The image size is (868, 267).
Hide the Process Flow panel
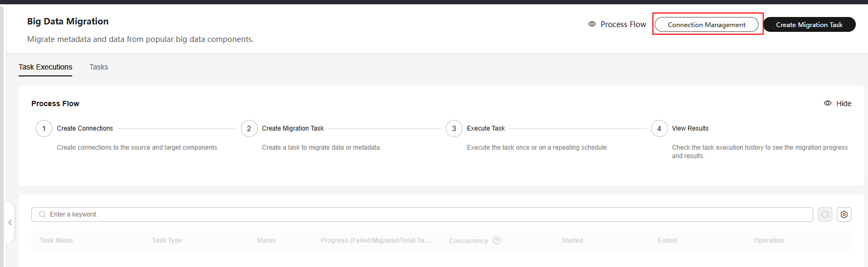pos(838,104)
